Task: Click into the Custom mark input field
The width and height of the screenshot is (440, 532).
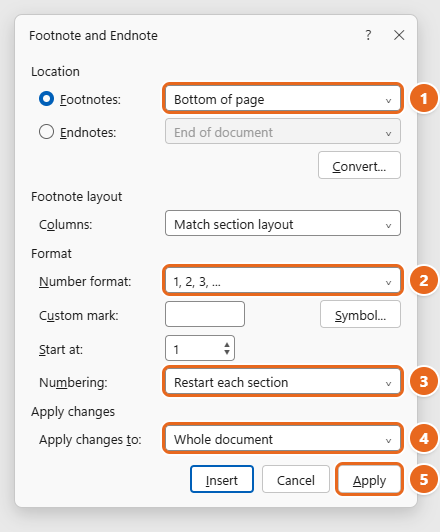Action: click(205, 314)
